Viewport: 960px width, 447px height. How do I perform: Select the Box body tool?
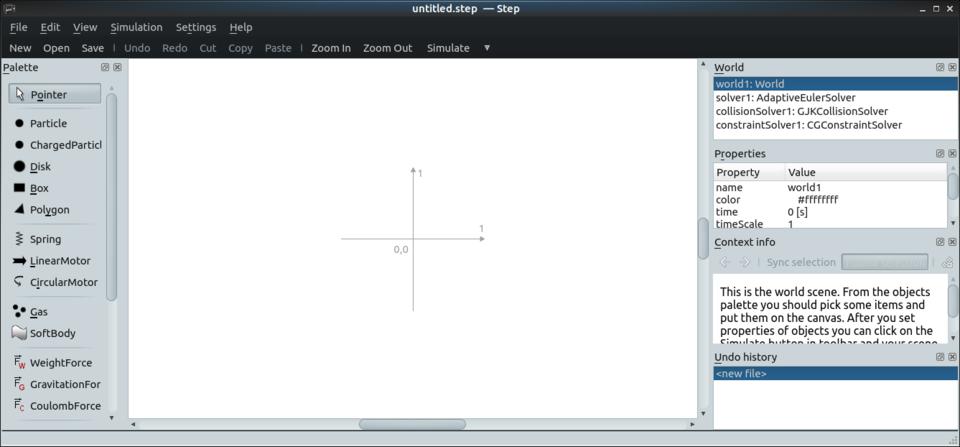tap(31, 189)
